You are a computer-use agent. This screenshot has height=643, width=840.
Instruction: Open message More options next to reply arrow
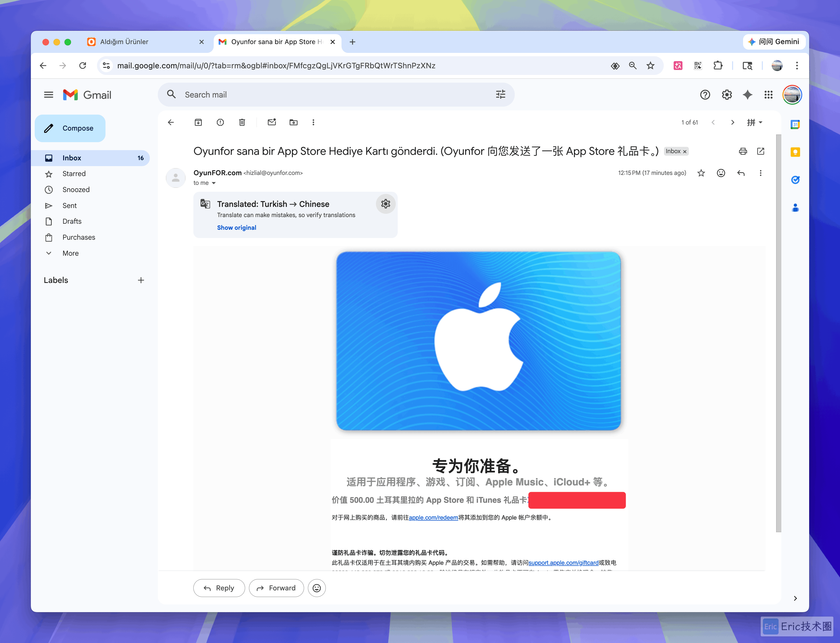[x=760, y=173]
